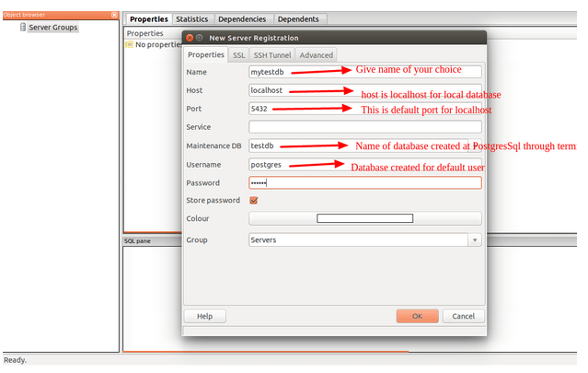This screenshot has height=373, width=588.
Task: Click the New Server Registration title bar
Action: click(x=334, y=38)
